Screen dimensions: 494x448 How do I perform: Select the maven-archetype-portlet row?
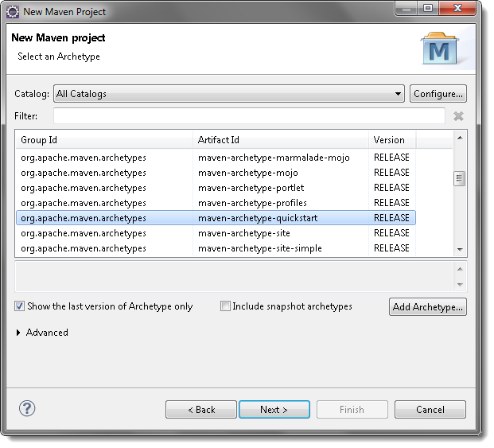click(x=216, y=188)
